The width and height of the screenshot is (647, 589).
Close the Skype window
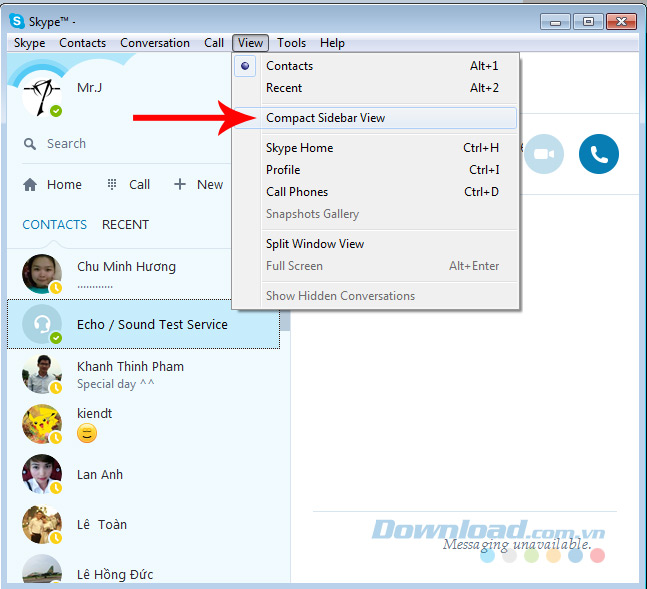pyautogui.click(x=621, y=21)
